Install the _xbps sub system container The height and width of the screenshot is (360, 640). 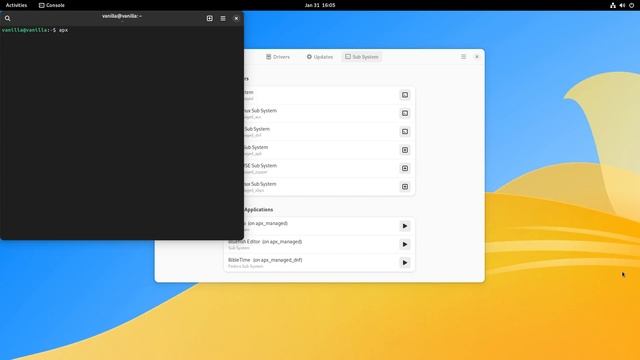coord(405,187)
